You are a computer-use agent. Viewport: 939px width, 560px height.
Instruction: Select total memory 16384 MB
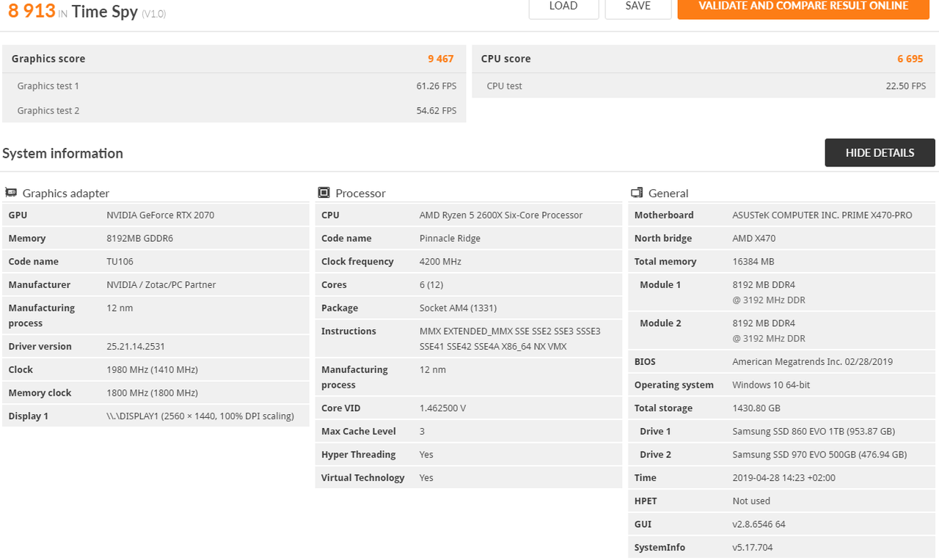[x=753, y=262]
